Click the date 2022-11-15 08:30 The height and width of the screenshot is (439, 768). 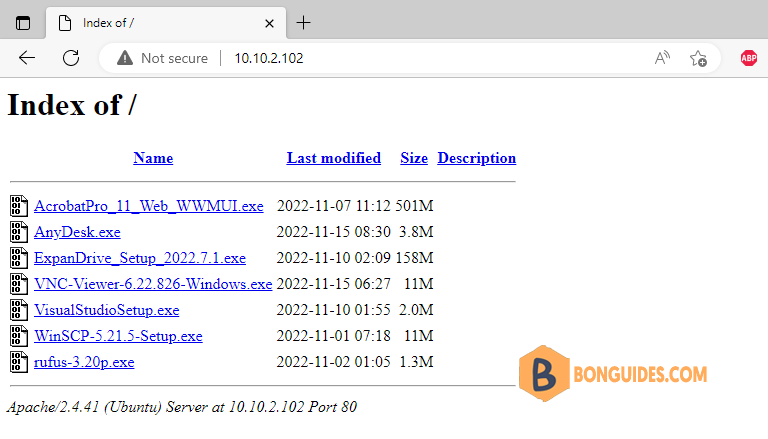click(334, 232)
